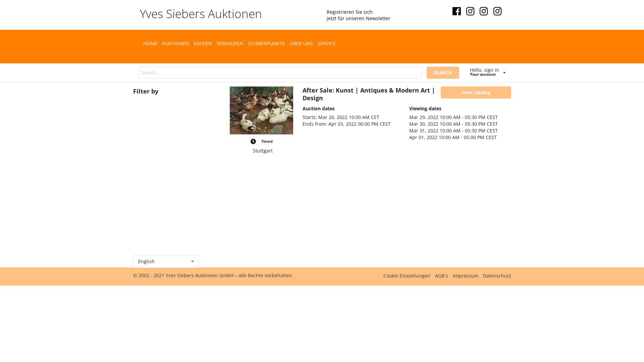
Task: Click the Timed clock icon
Action: tap(253, 141)
